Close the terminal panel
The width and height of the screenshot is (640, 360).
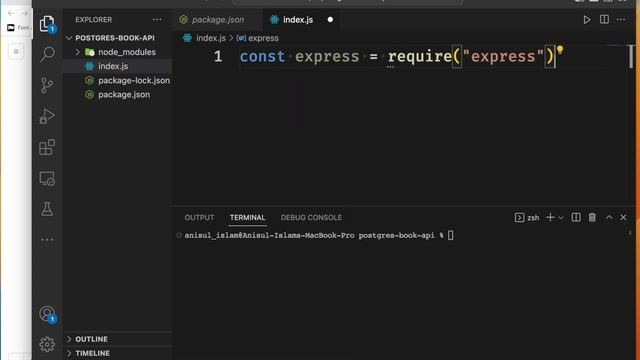[623, 218]
